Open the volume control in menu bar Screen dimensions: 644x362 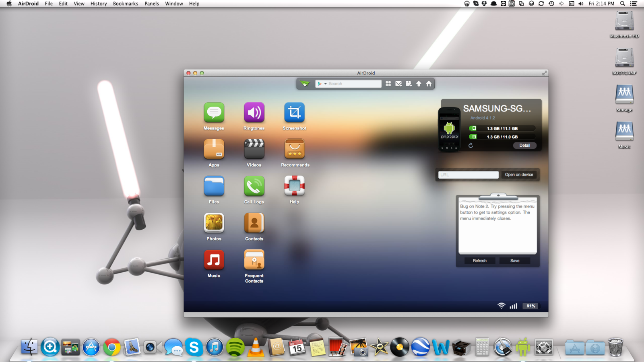581,4
